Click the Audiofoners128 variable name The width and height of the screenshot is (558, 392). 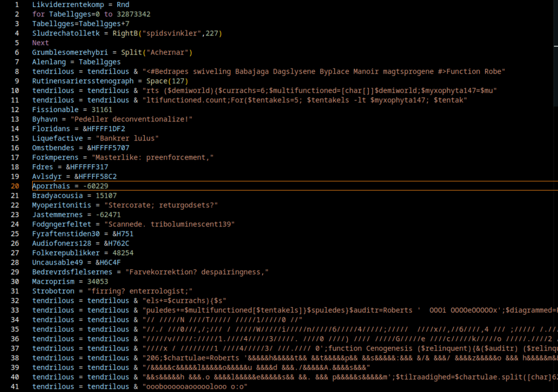click(x=62, y=243)
